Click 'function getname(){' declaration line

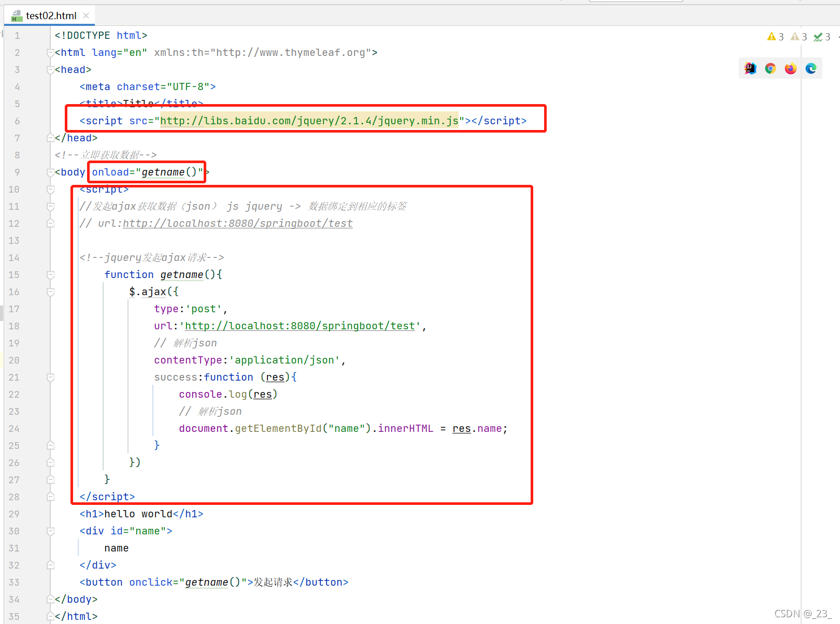[163, 274]
